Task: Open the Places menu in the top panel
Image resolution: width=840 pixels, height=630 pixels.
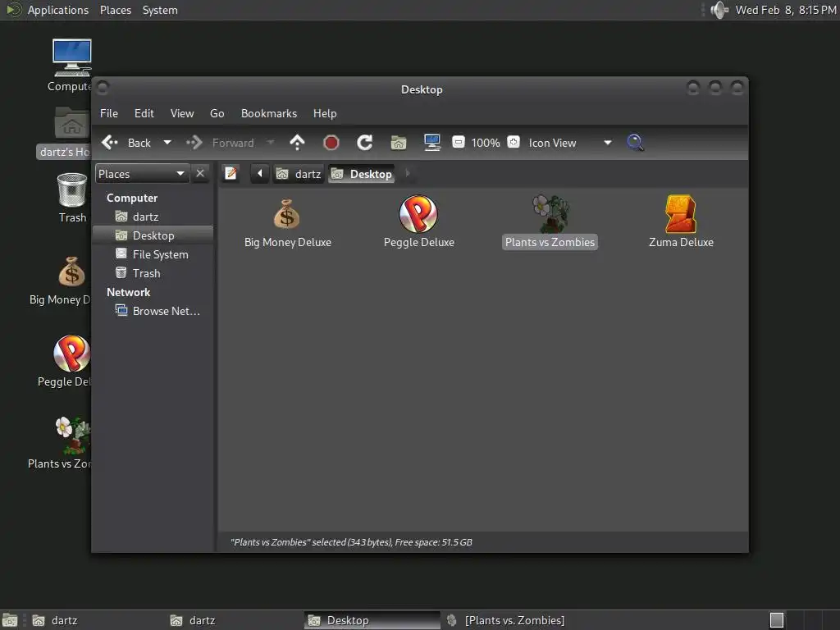Action: click(115, 10)
